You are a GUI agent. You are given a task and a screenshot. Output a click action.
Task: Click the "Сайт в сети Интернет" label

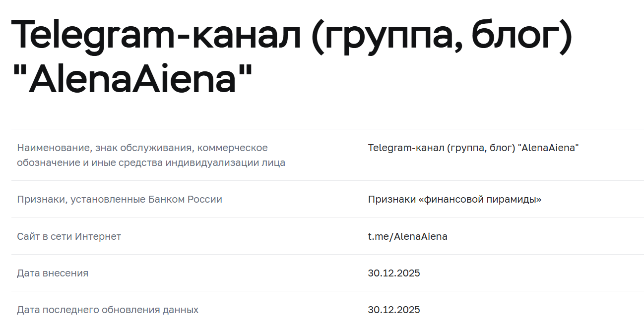point(69,236)
